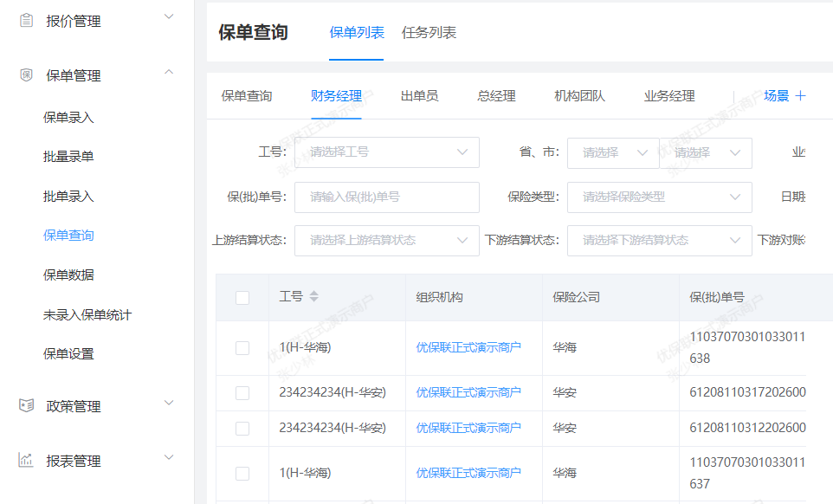
Task: Click 234234234(H-华安) in the 61208110317202600 row
Action: coord(333,392)
